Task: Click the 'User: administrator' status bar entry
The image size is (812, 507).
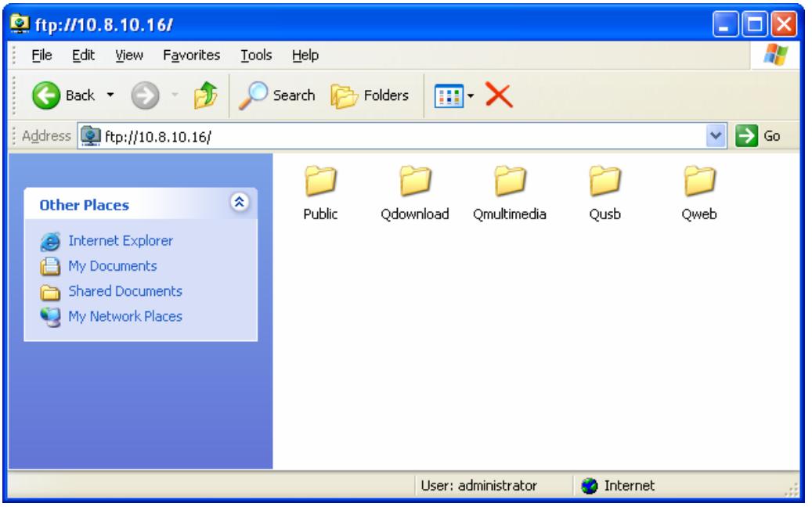Action: pyautogui.click(x=479, y=486)
